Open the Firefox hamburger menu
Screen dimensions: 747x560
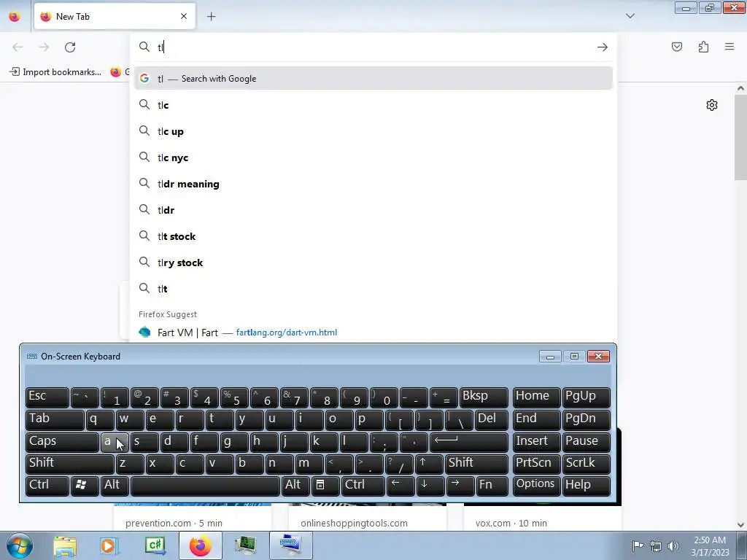pyautogui.click(x=729, y=47)
